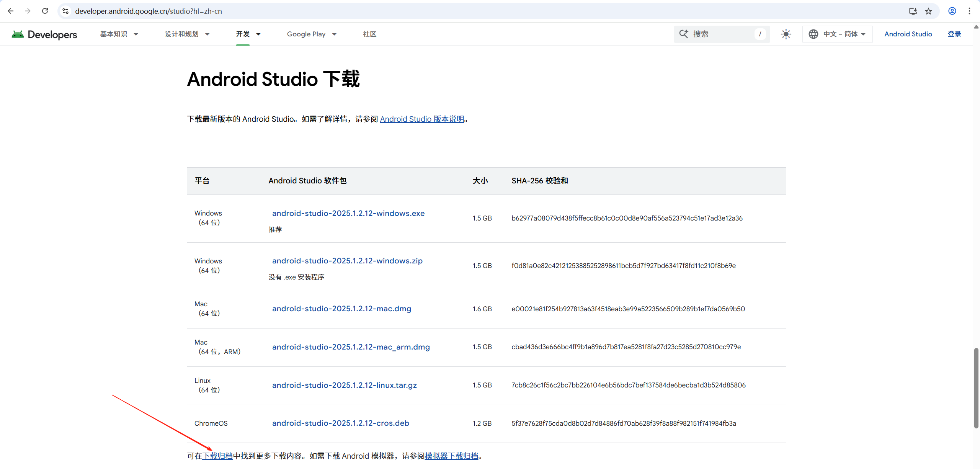Download android-studio-2025.1.2.12-mac_arm.dmg

coord(351,347)
